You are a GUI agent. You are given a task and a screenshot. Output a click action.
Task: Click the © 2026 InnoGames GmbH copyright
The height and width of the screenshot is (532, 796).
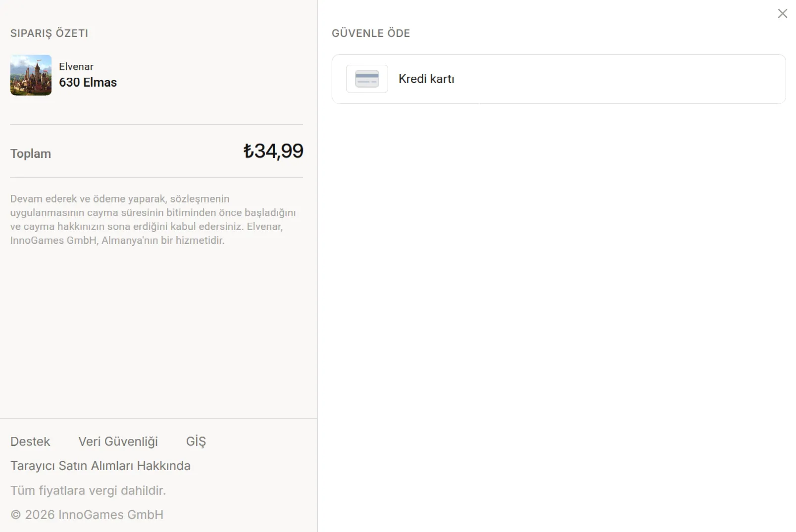(87, 515)
